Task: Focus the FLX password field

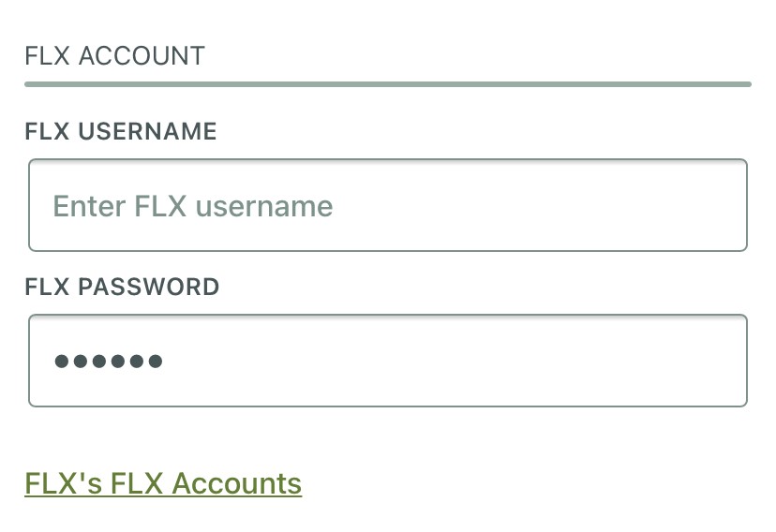Action: tap(387, 361)
